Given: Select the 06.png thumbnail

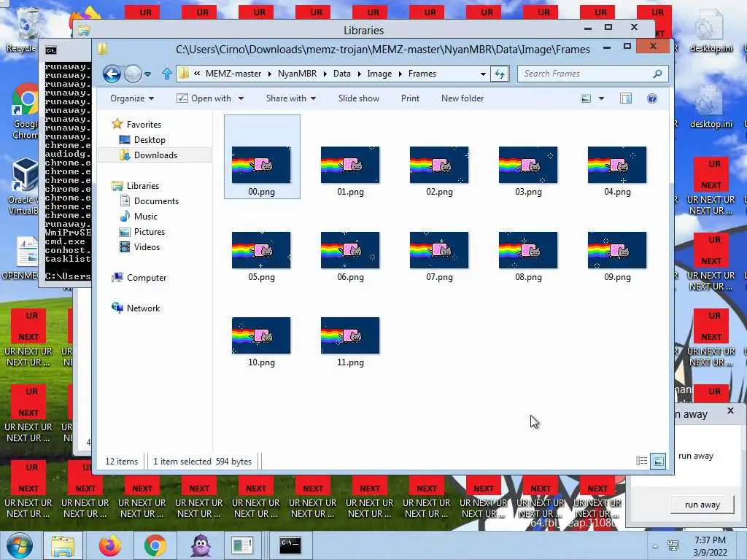Looking at the screenshot, I should point(350,250).
